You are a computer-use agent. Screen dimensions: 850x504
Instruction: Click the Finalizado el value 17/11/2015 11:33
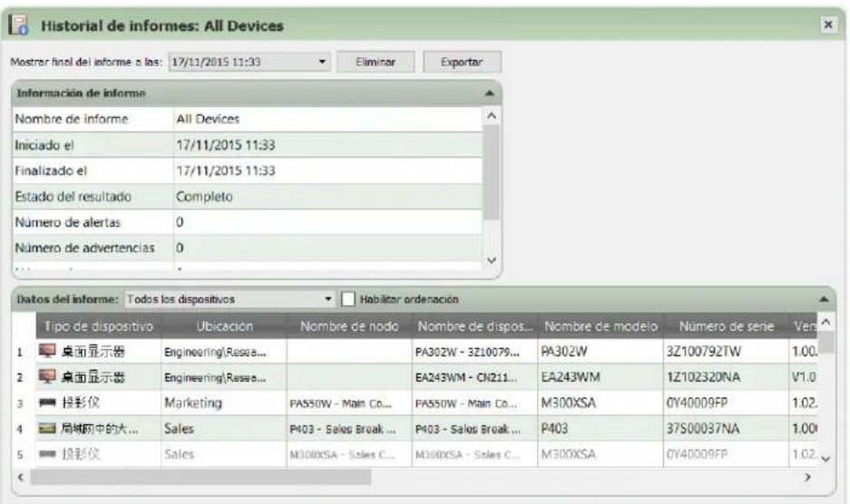pos(226,170)
